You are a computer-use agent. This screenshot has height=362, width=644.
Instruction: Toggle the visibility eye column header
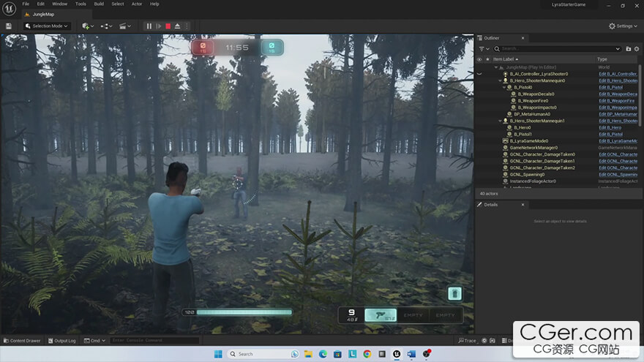pyautogui.click(x=479, y=59)
